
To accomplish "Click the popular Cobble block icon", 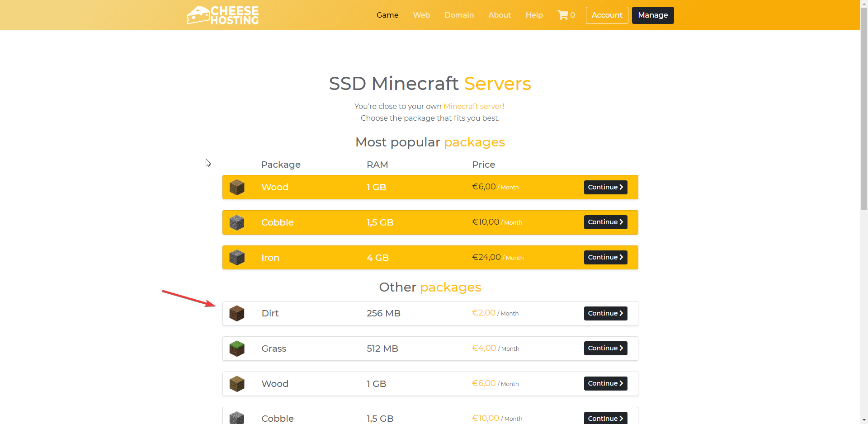I will 237,222.
